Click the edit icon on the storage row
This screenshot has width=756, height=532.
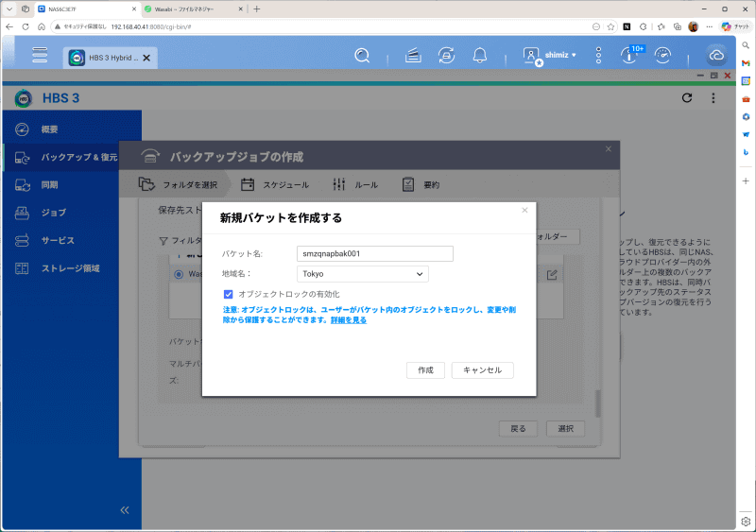552,275
